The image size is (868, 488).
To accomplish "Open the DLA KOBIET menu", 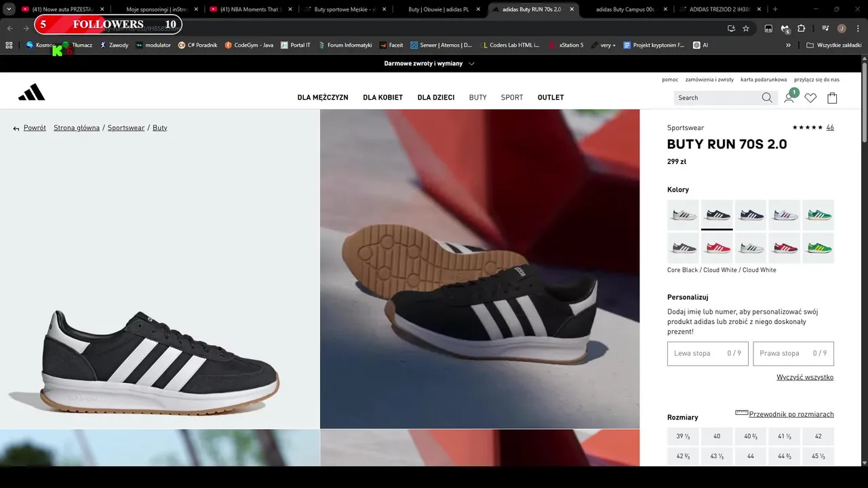I will click(383, 98).
